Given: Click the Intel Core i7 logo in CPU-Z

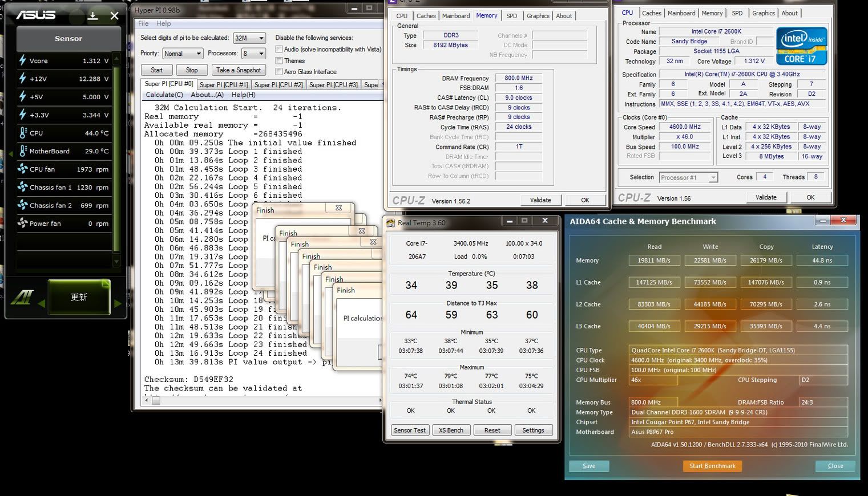Looking at the screenshot, I should point(801,46).
